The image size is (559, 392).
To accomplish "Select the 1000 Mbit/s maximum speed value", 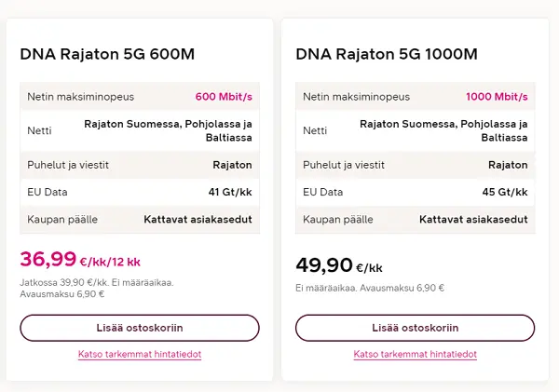I will 497,96.
